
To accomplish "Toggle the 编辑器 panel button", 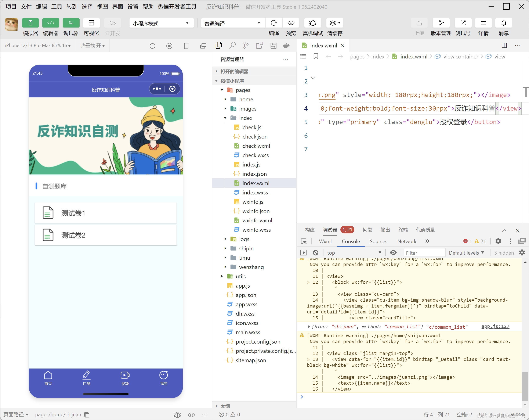I will coord(51,23).
